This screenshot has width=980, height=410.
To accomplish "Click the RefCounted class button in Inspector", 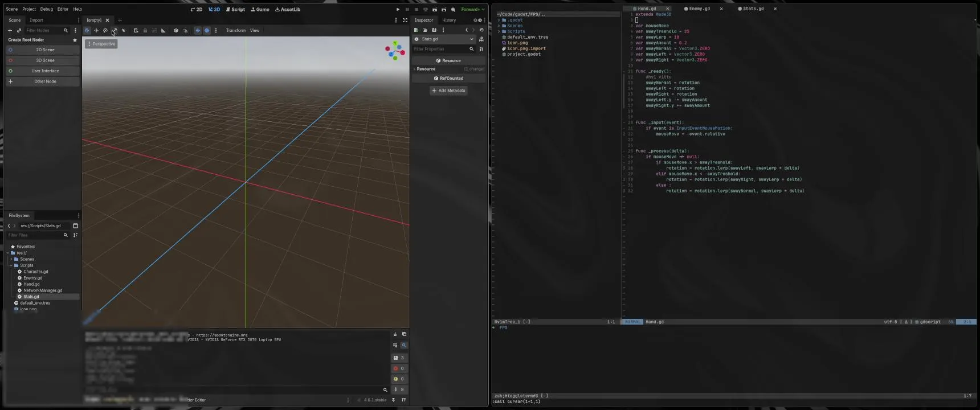I will click(x=448, y=78).
